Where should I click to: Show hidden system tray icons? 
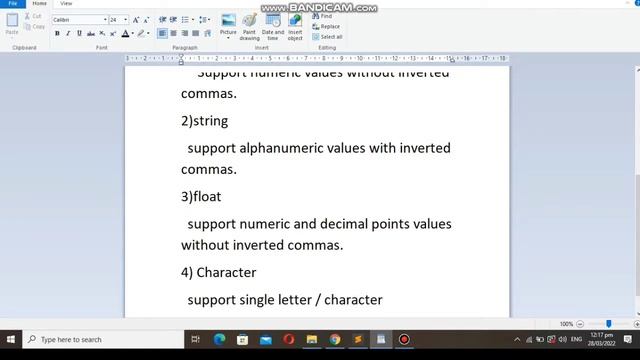[517, 339]
